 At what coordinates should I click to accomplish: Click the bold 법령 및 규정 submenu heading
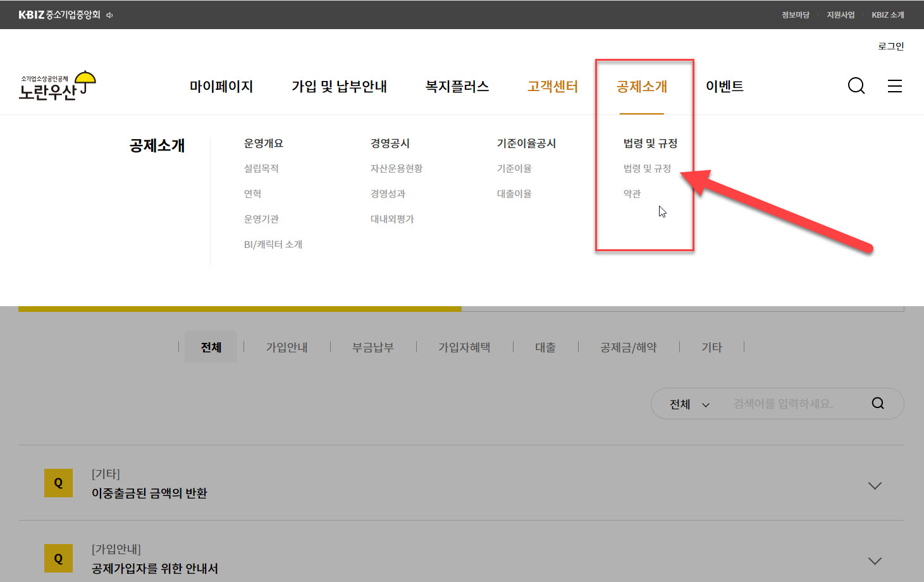tap(650, 144)
